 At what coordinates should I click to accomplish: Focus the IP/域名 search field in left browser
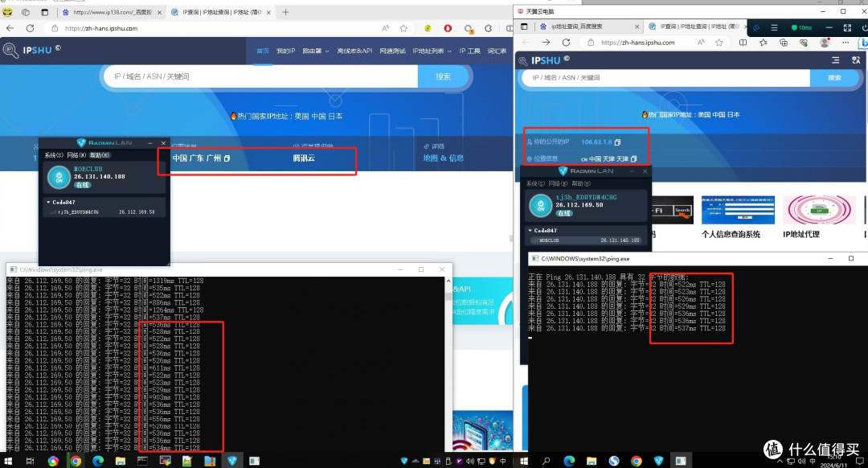260,76
